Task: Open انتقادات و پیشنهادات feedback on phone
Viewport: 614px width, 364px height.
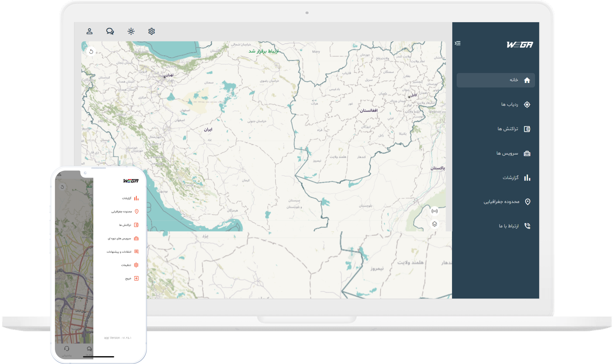Action: 119,252
